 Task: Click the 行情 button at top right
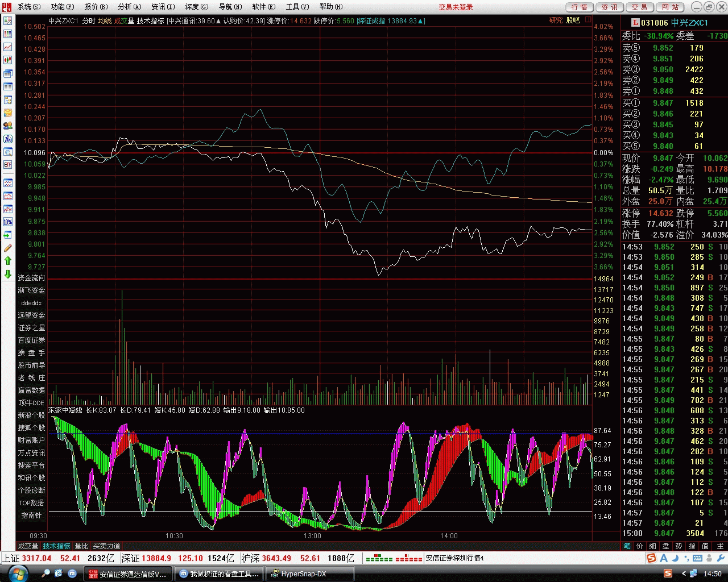pyautogui.click(x=580, y=7)
